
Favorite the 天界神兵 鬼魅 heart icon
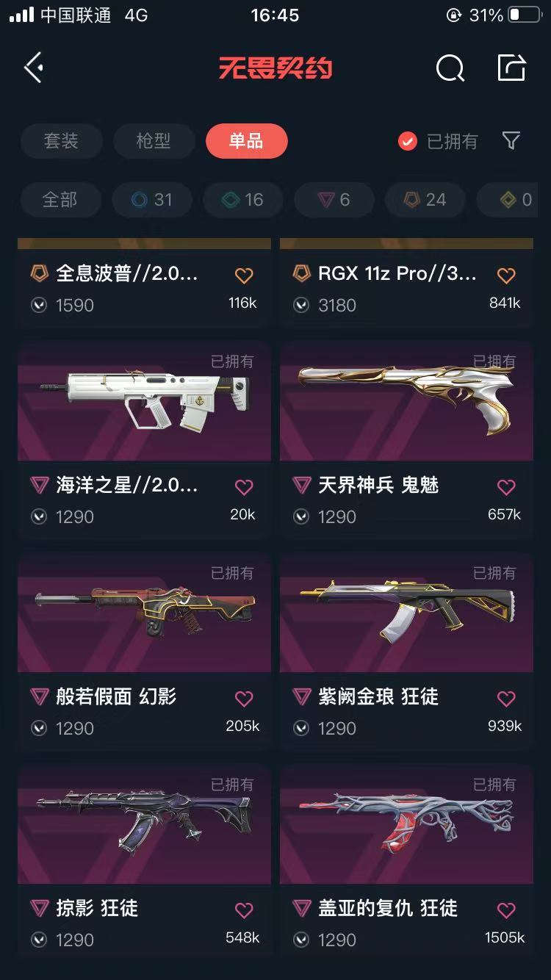coord(506,487)
